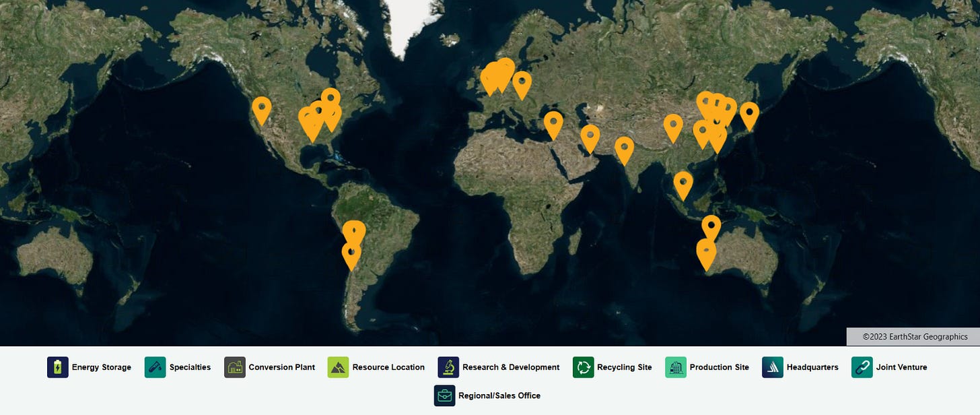The image size is (980, 415).
Task: Select the map pin over the Persian Gulf
Action: pyautogui.click(x=590, y=138)
